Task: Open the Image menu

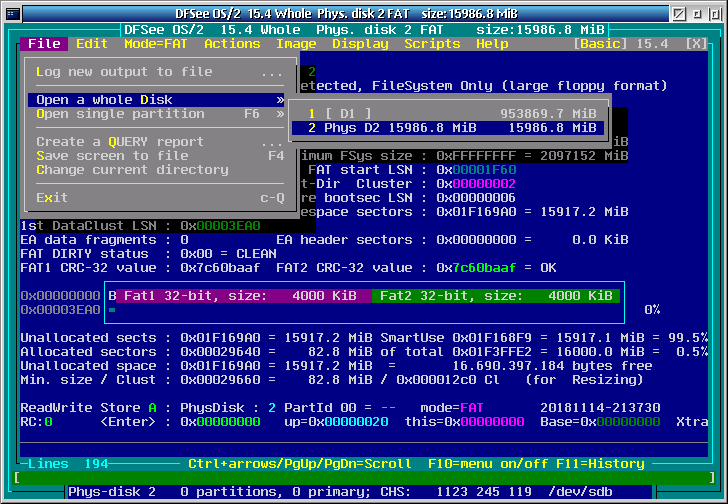Action: point(296,44)
